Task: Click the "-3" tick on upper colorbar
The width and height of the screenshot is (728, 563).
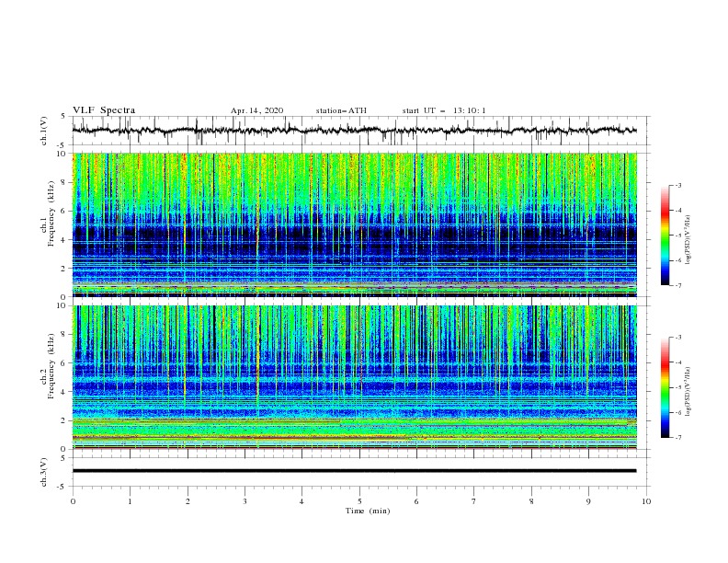Action: [677, 185]
